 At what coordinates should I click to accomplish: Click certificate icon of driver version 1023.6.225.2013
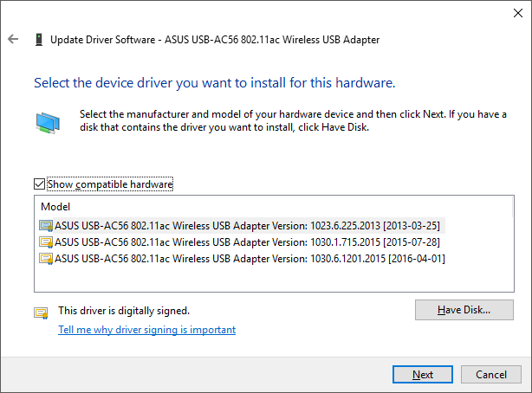[x=46, y=225]
